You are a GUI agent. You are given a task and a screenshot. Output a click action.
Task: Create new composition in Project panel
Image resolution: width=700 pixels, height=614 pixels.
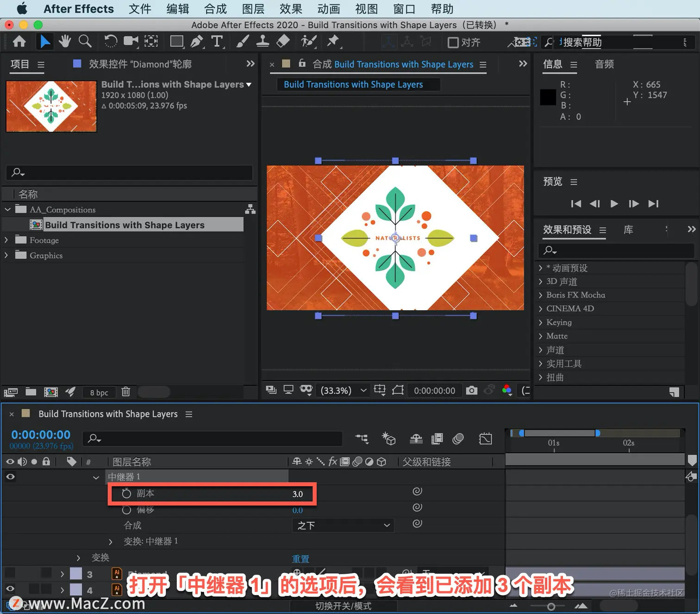click(50, 392)
